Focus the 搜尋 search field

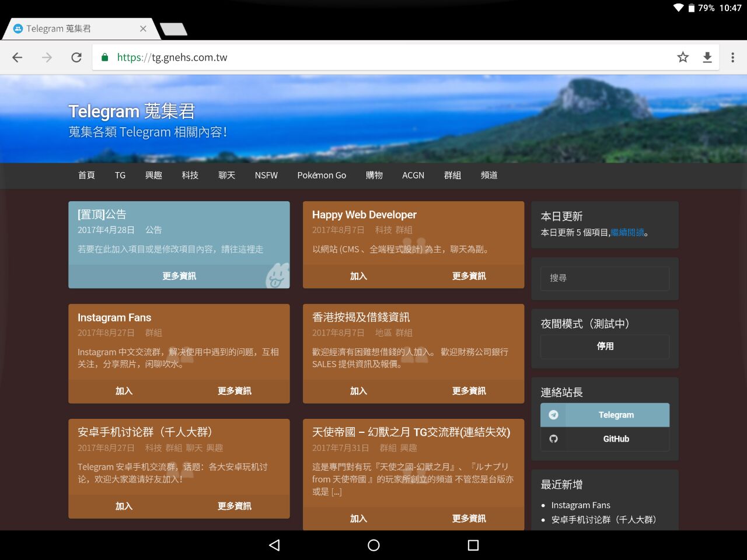(605, 278)
